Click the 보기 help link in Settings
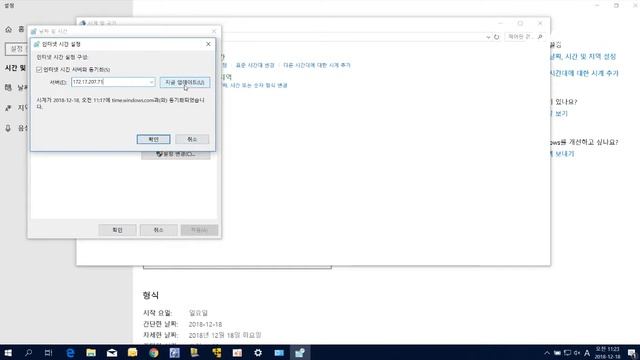The image size is (640, 360). pyautogui.click(x=559, y=113)
